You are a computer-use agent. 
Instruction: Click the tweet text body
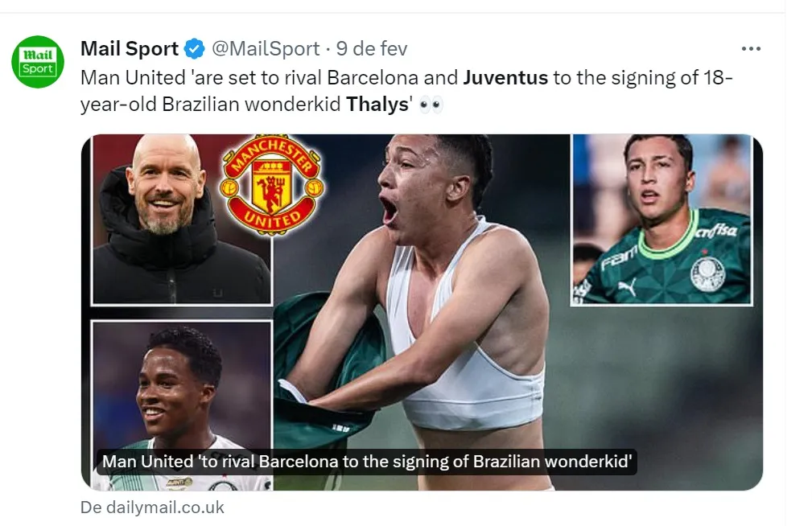406,91
